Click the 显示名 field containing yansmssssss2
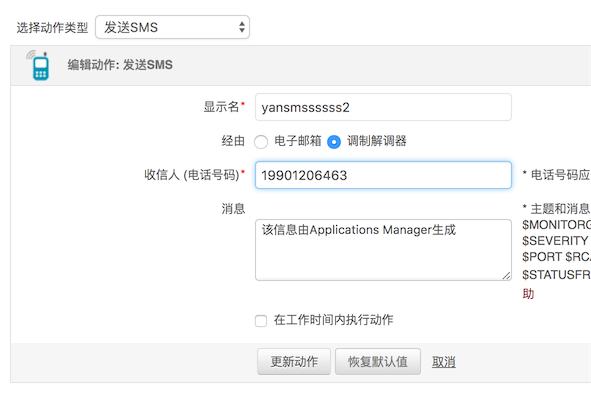The image size is (591, 395). click(383, 107)
